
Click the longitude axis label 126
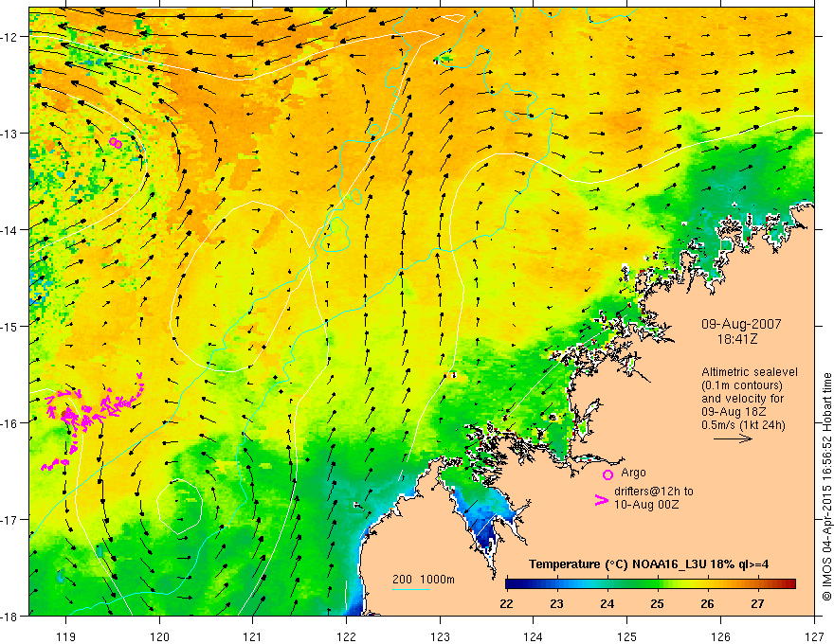[720, 636]
